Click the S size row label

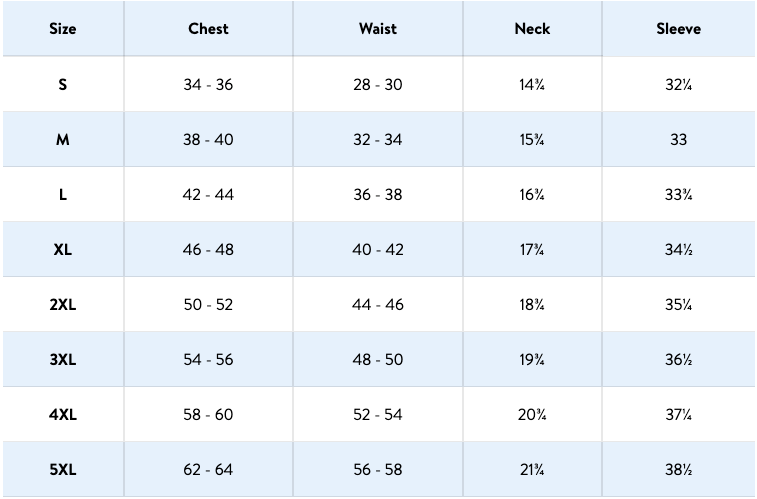tap(63, 85)
